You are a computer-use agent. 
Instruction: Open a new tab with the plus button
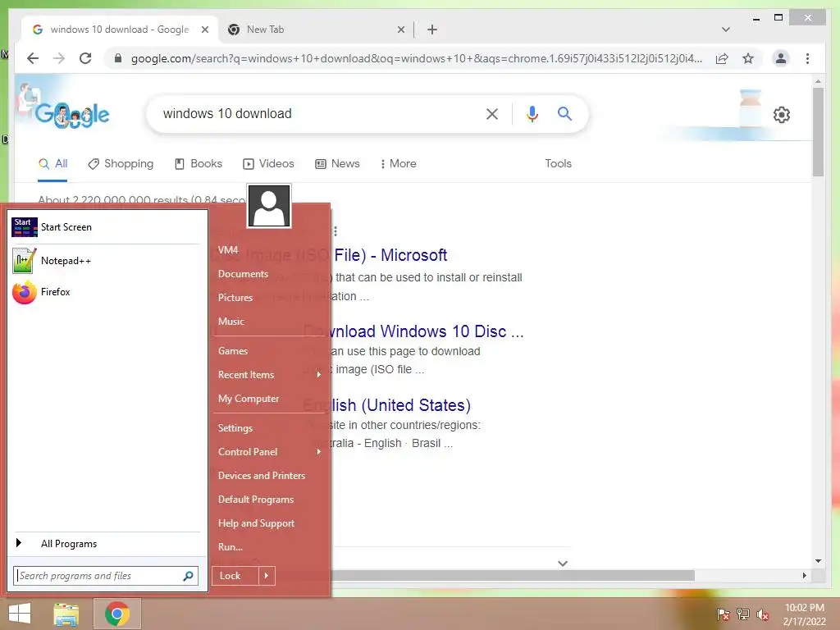point(432,30)
